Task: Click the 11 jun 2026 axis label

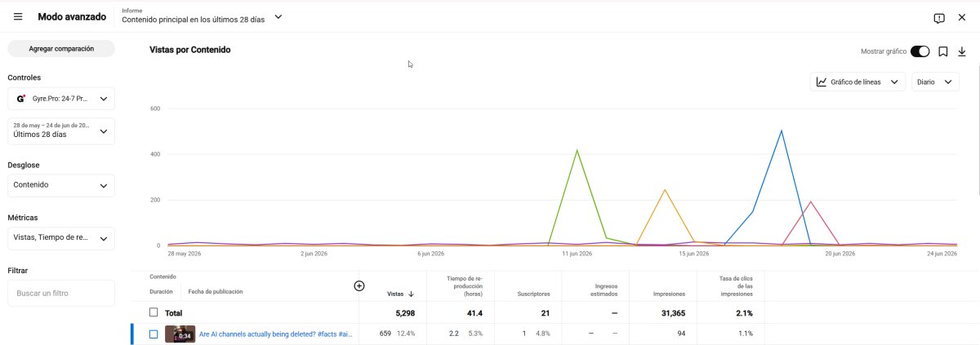Action: (577, 254)
